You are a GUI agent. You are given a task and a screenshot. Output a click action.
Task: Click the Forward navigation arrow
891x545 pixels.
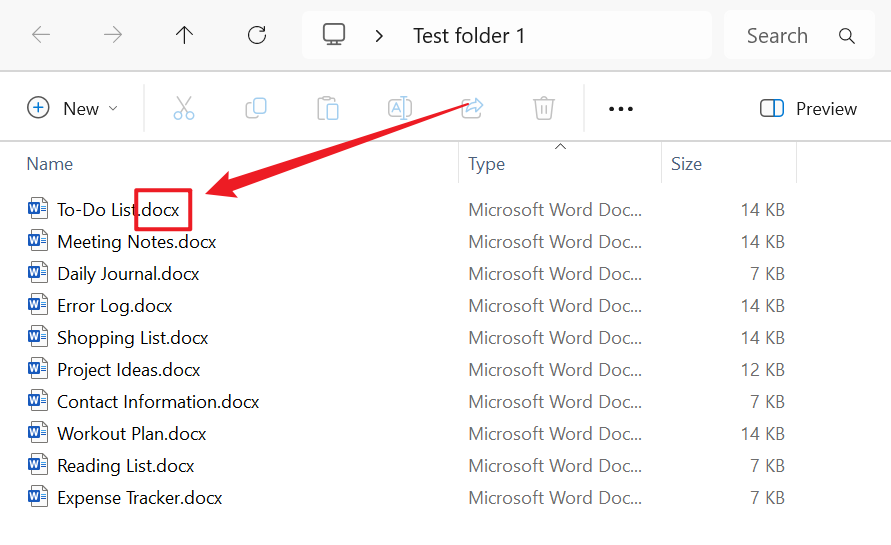pyautogui.click(x=113, y=36)
